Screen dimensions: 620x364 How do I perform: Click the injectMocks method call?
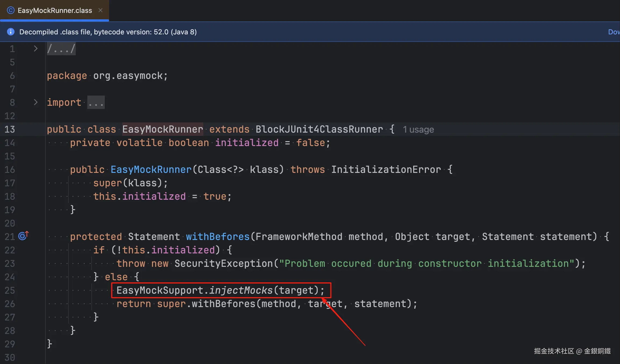(x=241, y=290)
